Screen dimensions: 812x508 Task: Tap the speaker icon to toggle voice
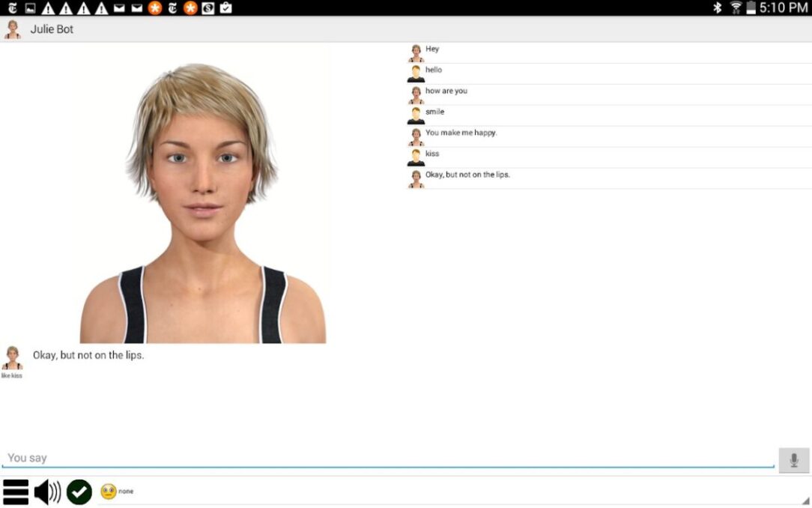(46, 492)
